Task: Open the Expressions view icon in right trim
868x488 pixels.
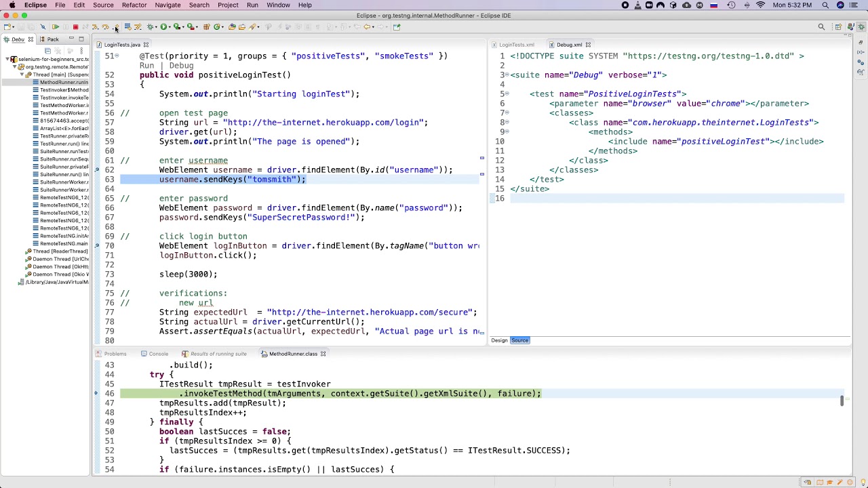Action: pyautogui.click(x=861, y=72)
